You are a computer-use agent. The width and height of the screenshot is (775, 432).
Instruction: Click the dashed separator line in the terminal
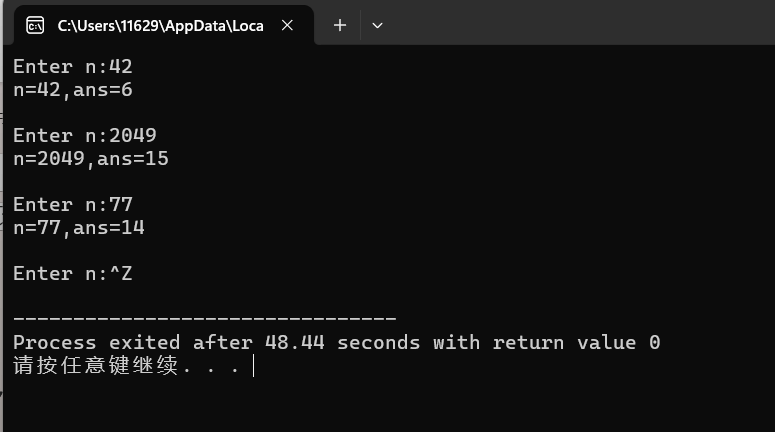(205, 318)
